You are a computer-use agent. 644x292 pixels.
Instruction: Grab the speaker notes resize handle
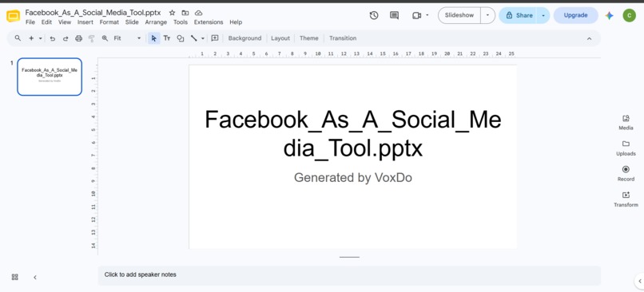[349, 258]
